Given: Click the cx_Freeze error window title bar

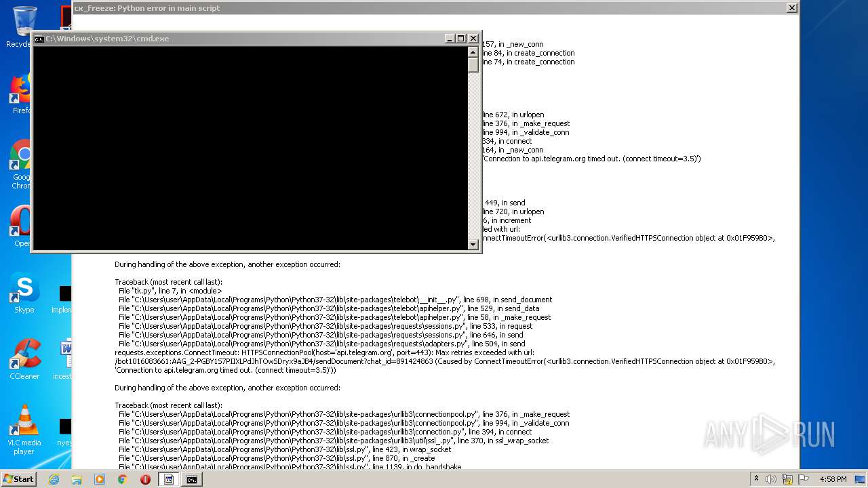Looking at the screenshot, I should coord(434,8).
